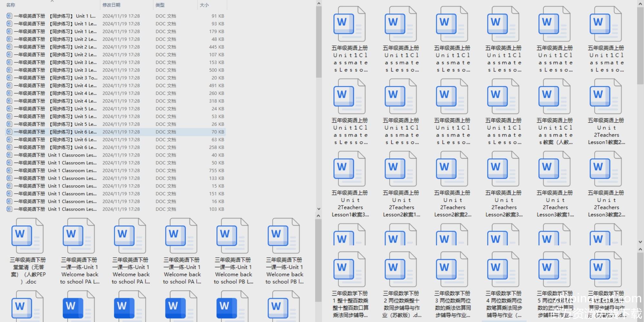Click the 类型 column header

160,5
